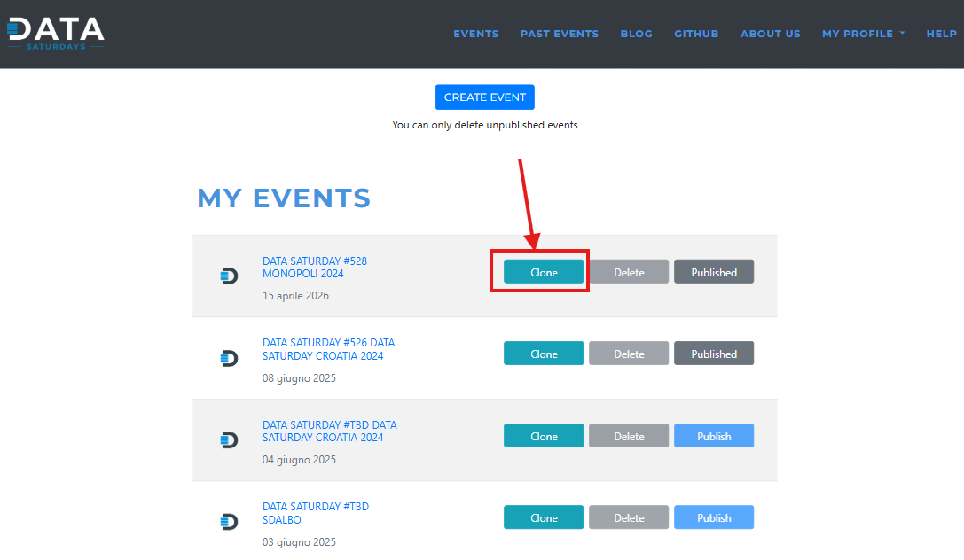Visit the GitHub nav link
This screenshot has width=964, height=560.
696,34
